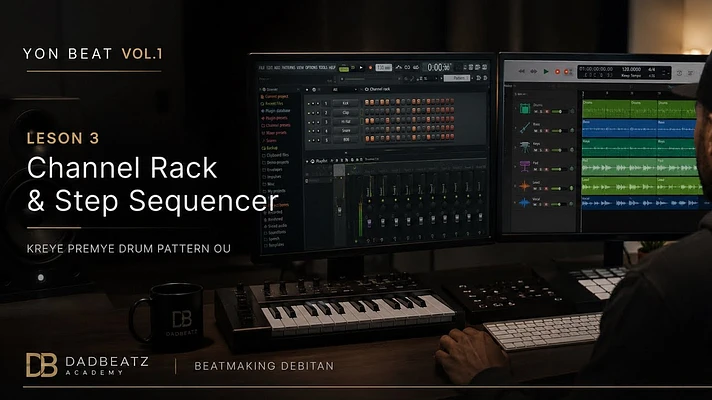Expand the Demo projects folder in the browser
This screenshot has width=712, height=400.
pos(275,163)
